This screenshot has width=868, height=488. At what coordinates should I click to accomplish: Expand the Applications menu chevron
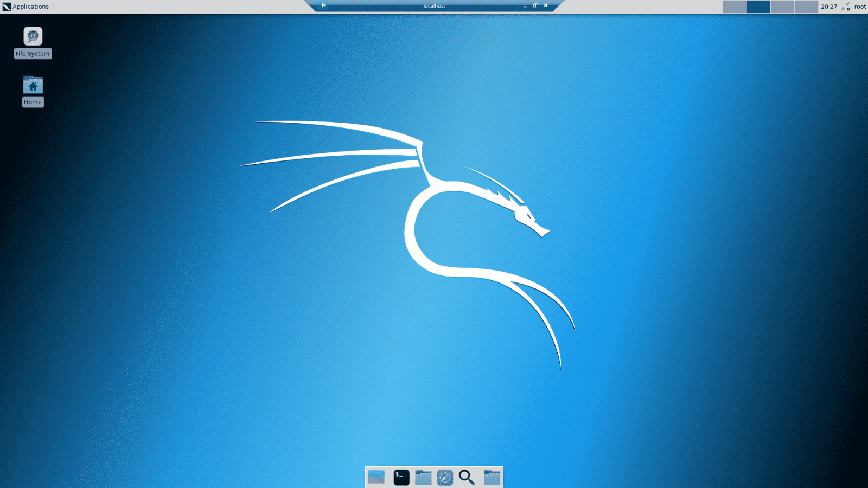point(52,7)
